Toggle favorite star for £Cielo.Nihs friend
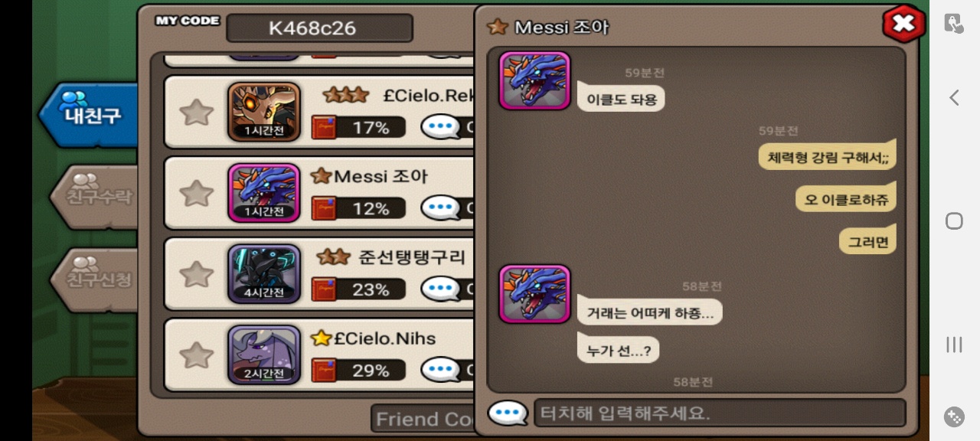The height and width of the screenshot is (441, 980). [x=197, y=355]
